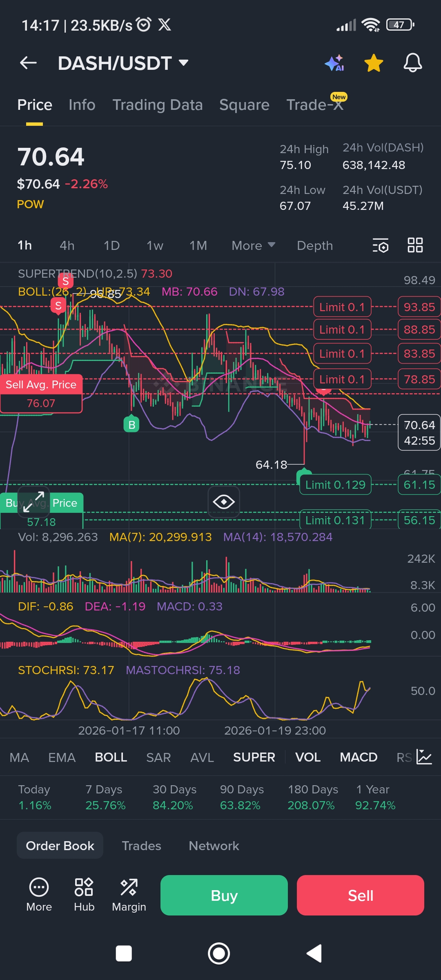The height and width of the screenshot is (980, 441).
Task: Tap the Limit 0.1 order at 78.85
Action: (x=342, y=379)
